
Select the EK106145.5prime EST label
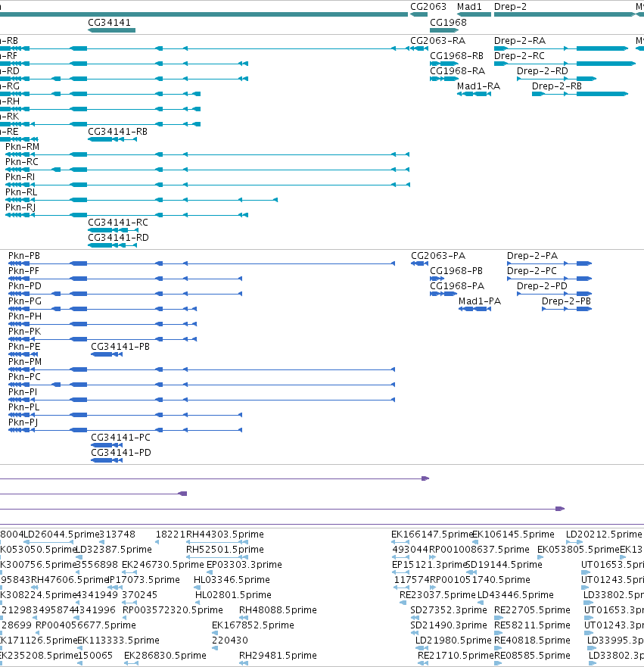click(x=514, y=535)
